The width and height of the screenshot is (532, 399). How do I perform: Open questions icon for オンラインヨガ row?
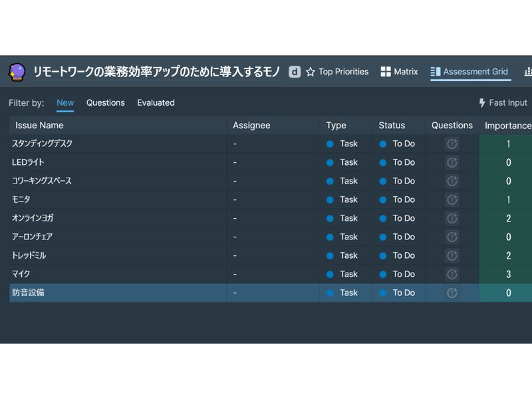coord(452,218)
